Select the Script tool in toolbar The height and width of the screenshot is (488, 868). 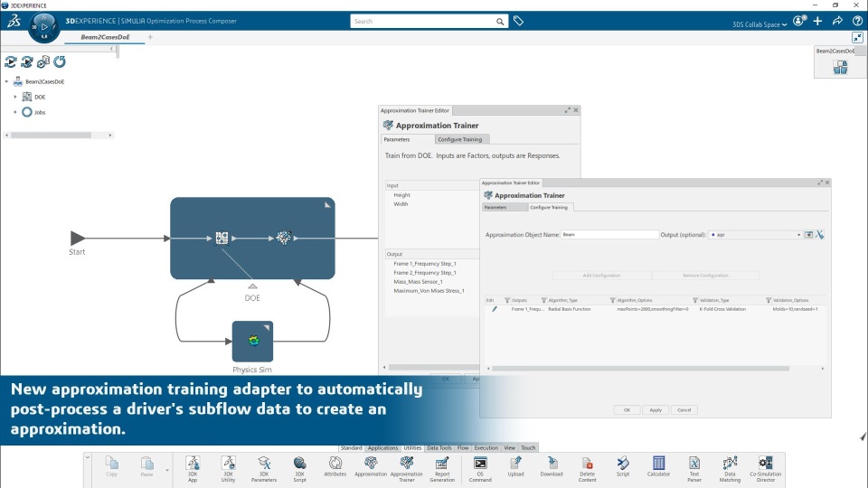pos(623,466)
